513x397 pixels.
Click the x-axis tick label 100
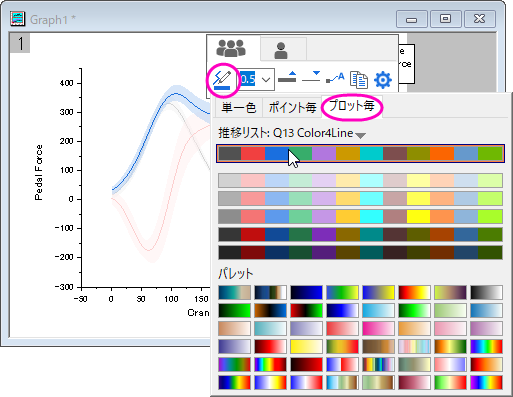pyautogui.click(x=171, y=299)
